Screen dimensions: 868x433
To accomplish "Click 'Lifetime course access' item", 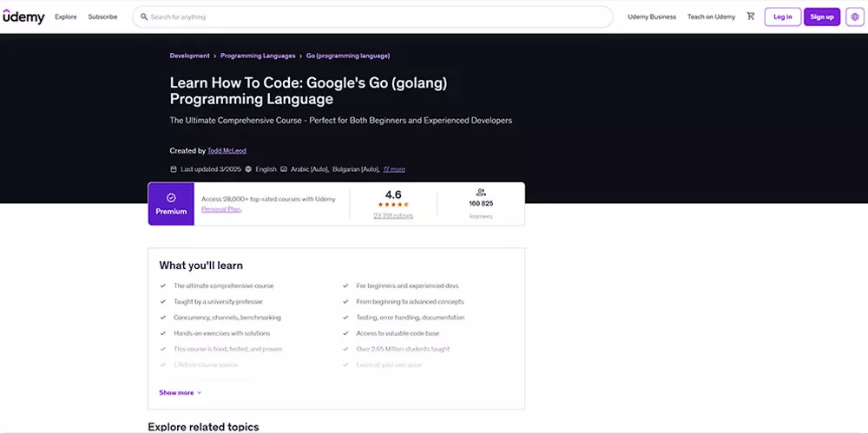I will pos(207,365).
